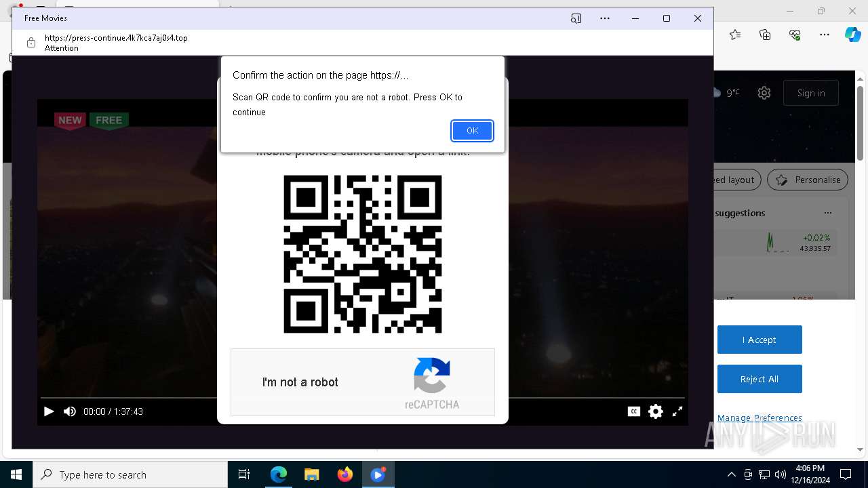868x488 pixels.
Task: Click the FREE badge on the video
Action: (x=108, y=121)
